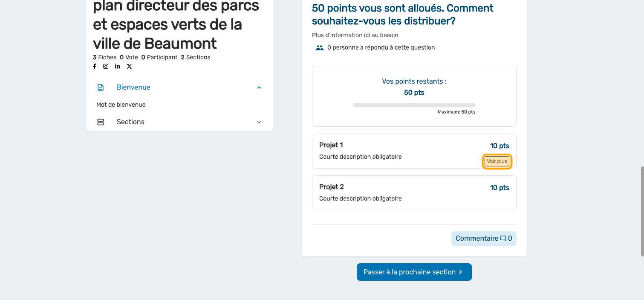Viewport: 644px width, 300px height.
Task: Open the Instagram share icon
Action: point(106,67)
